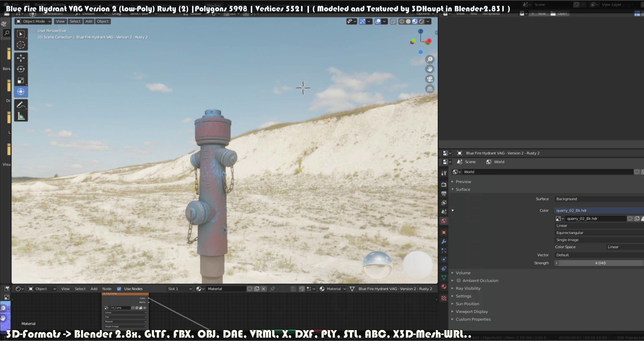
Task: Open the Slot 1 dropdown
Action: (180, 289)
